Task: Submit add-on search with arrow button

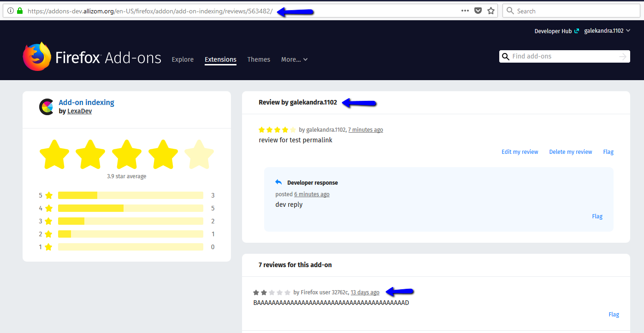Action: pyautogui.click(x=623, y=57)
